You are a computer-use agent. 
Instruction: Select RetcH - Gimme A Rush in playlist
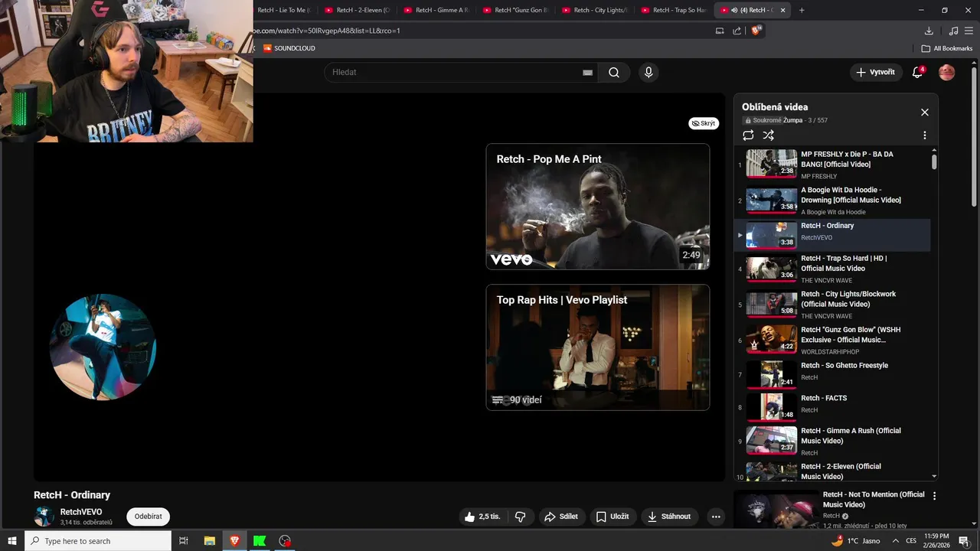click(x=835, y=442)
